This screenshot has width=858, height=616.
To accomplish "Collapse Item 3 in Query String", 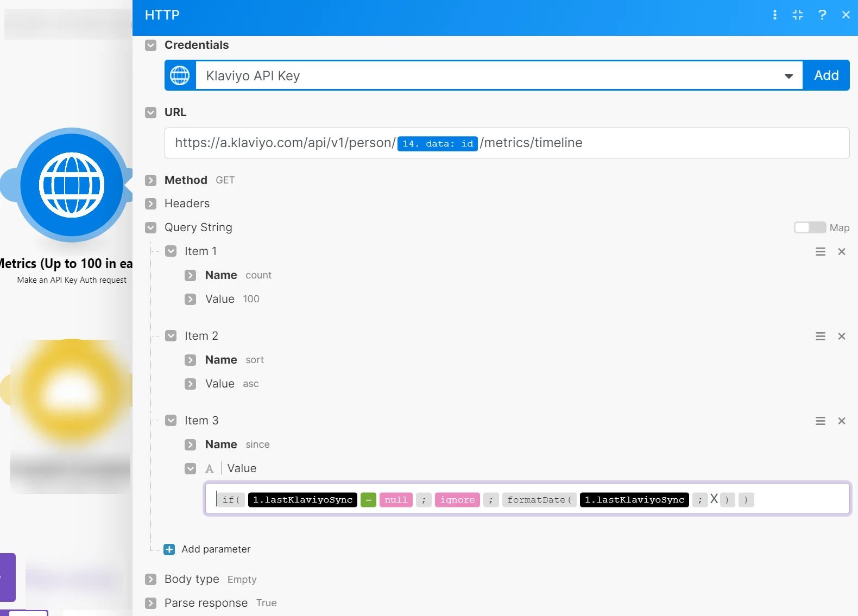I will pyautogui.click(x=171, y=421).
